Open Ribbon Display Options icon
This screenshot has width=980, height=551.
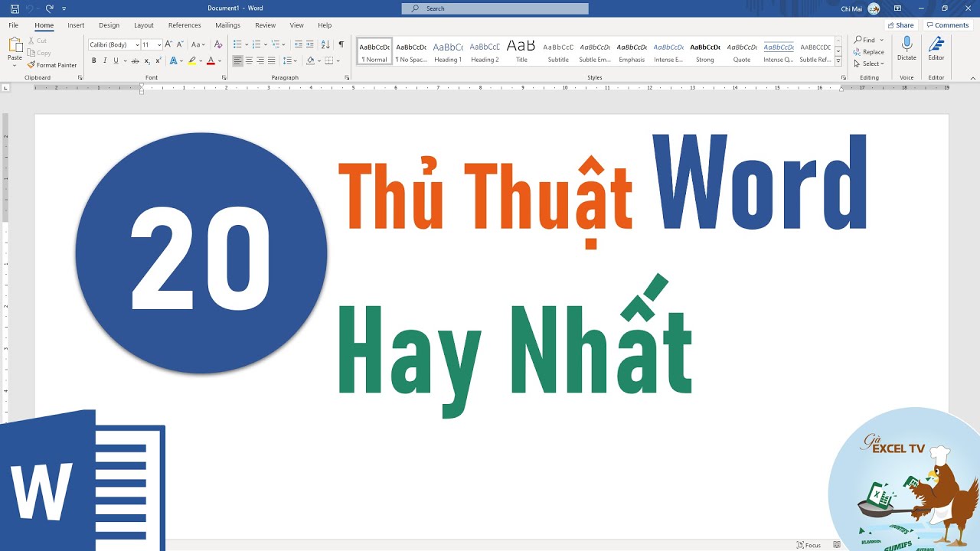tap(897, 8)
